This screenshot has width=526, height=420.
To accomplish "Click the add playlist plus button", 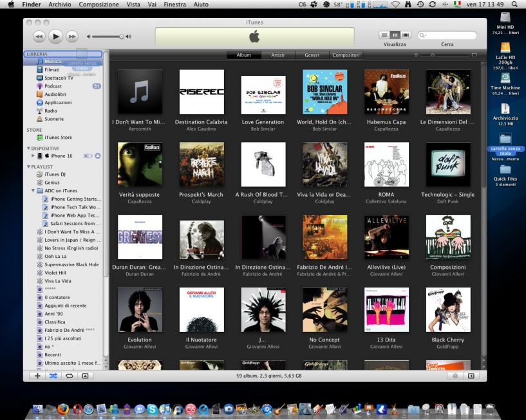I will tap(37, 376).
